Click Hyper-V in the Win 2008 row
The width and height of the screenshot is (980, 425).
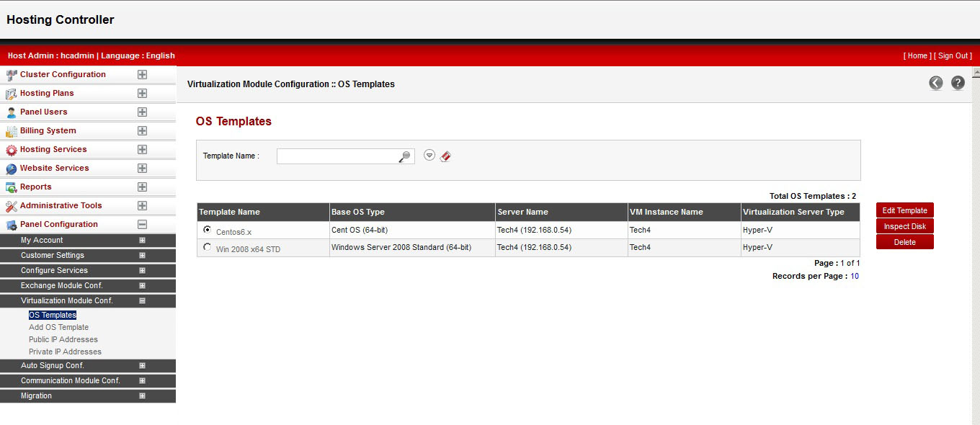pyautogui.click(x=757, y=247)
